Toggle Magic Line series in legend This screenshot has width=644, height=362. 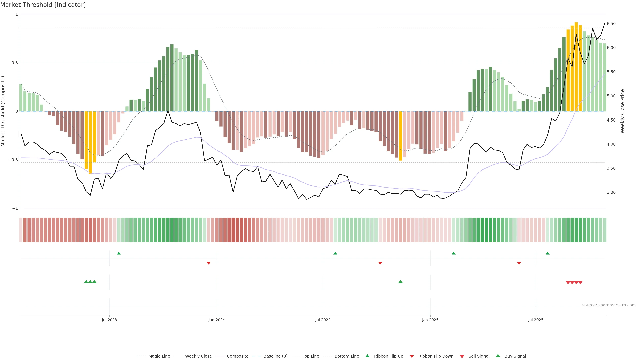pyautogui.click(x=159, y=356)
